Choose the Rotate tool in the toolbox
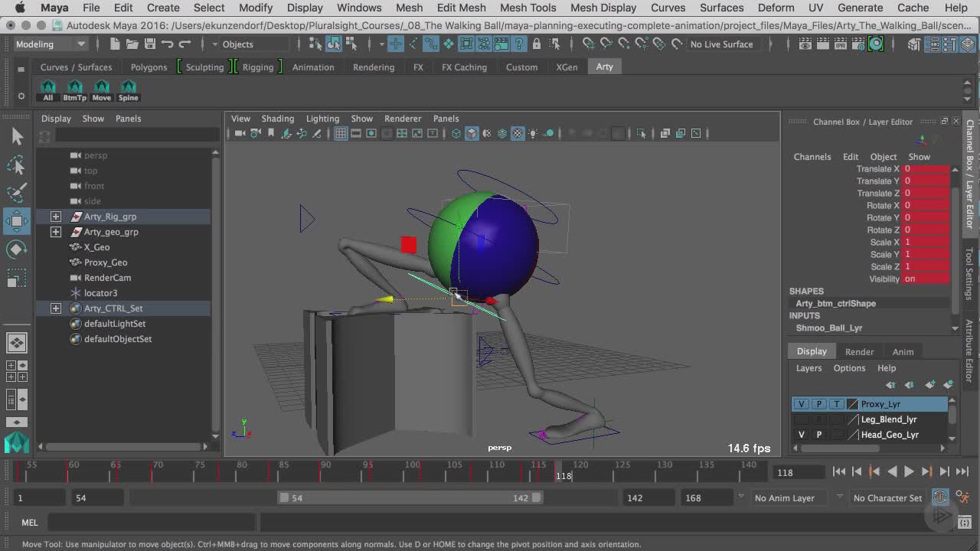The width and height of the screenshot is (980, 551). tap(17, 249)
